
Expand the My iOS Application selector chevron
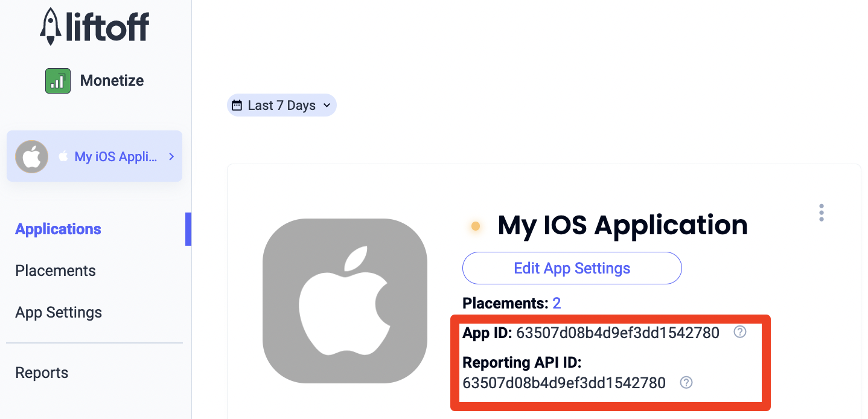(171, 156)
